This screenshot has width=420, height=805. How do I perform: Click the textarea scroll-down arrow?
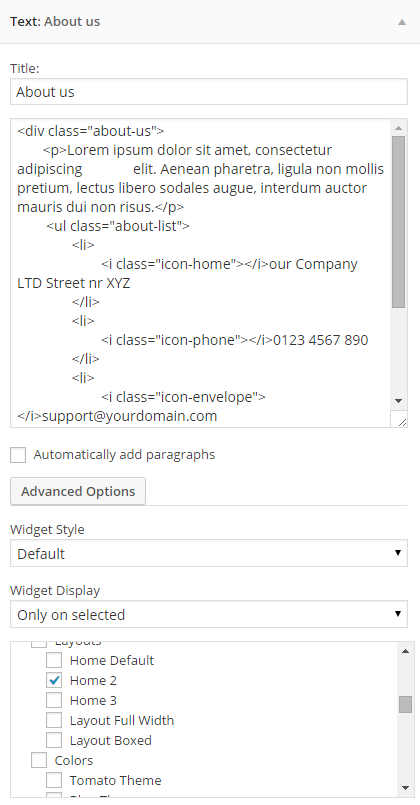[398, 401]
